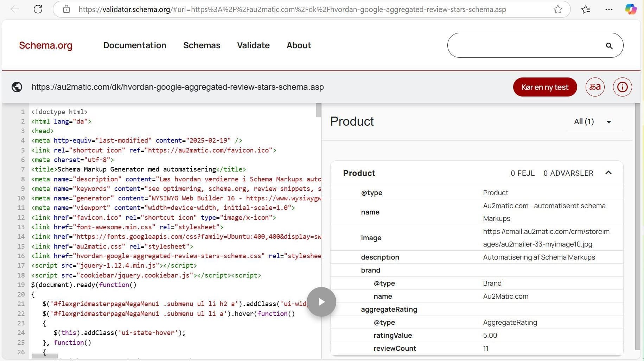Open Schemas menu item
The height and width of the screenshot is (361, 644).
pyautogui.click(x=202, y=45)
